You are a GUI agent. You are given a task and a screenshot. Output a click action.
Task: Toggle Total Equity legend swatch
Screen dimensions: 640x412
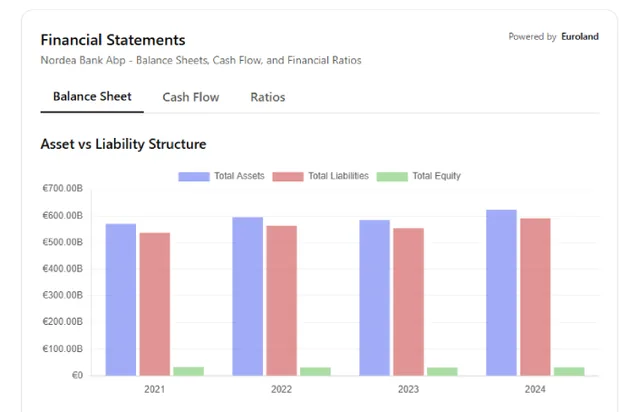[x=392, y=176]
